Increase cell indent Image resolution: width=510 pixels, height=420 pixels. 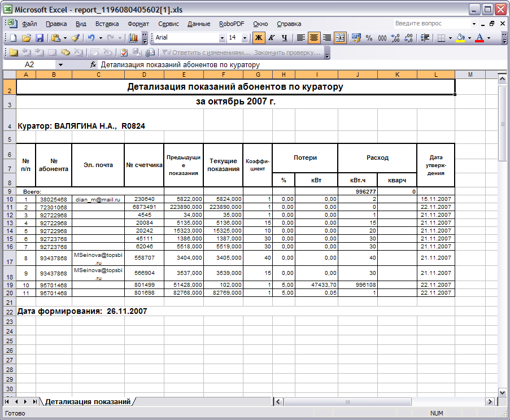425,38
